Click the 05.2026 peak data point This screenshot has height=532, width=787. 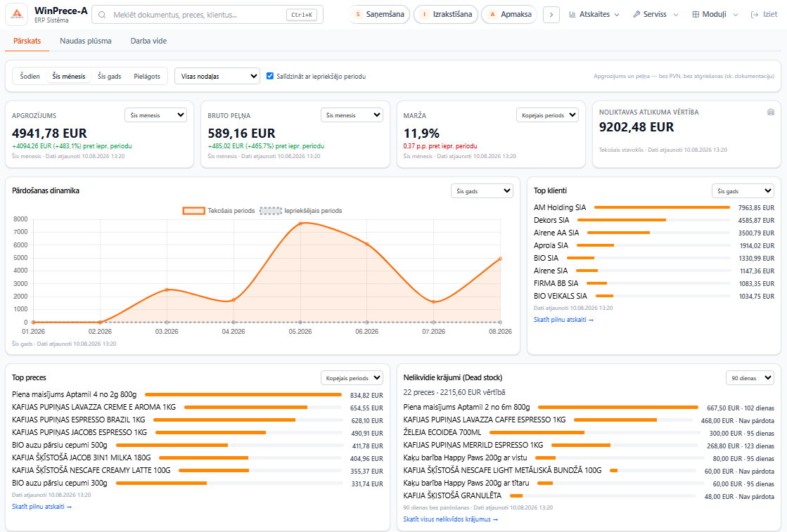[300, 223]
